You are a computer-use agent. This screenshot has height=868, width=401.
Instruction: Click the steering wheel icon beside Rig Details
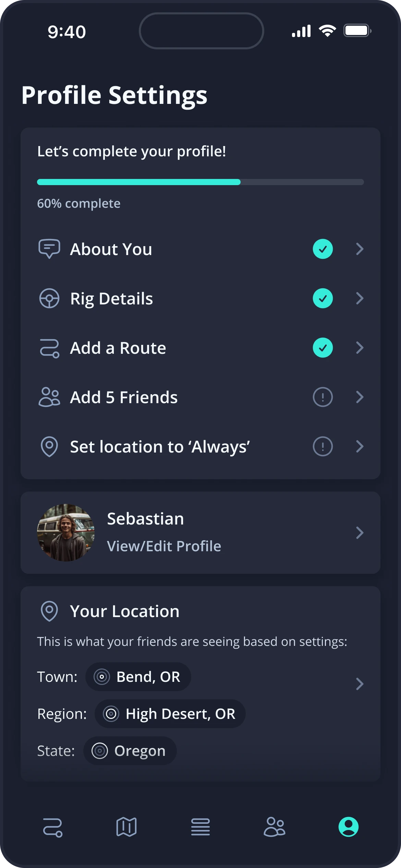click(x=49, y=298)
